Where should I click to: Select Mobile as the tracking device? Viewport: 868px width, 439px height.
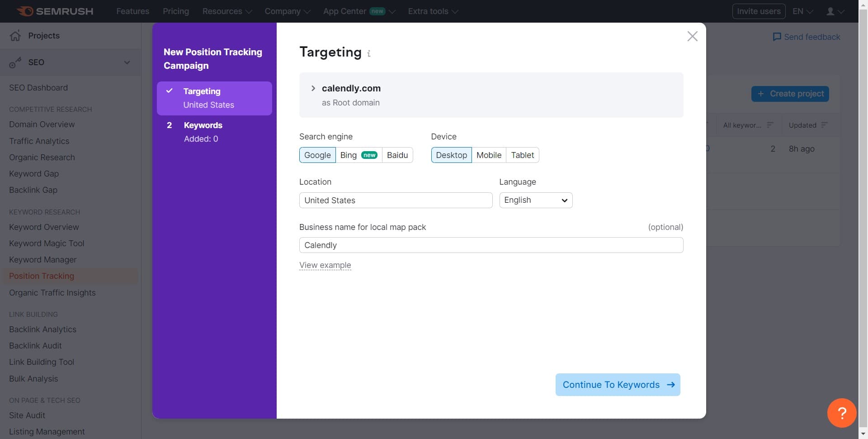[x=489, y=155]
